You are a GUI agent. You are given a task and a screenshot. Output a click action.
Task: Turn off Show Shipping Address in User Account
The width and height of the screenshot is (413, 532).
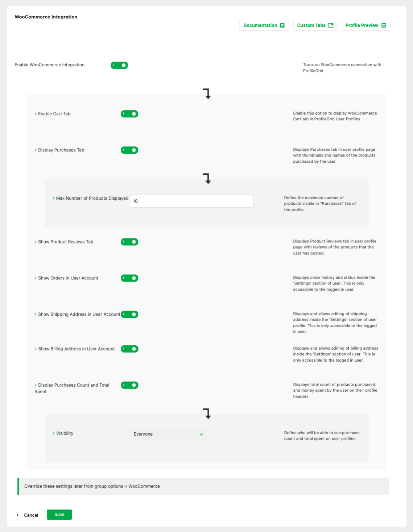click(x=129, y=314)
